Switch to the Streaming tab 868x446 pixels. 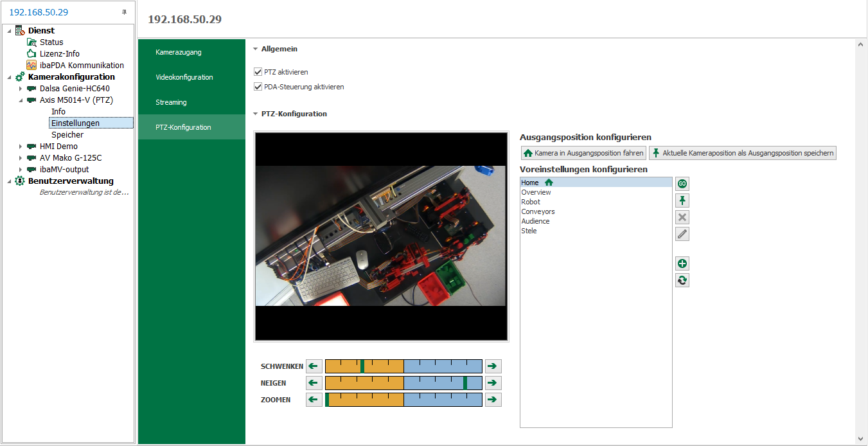pos(171,102)
